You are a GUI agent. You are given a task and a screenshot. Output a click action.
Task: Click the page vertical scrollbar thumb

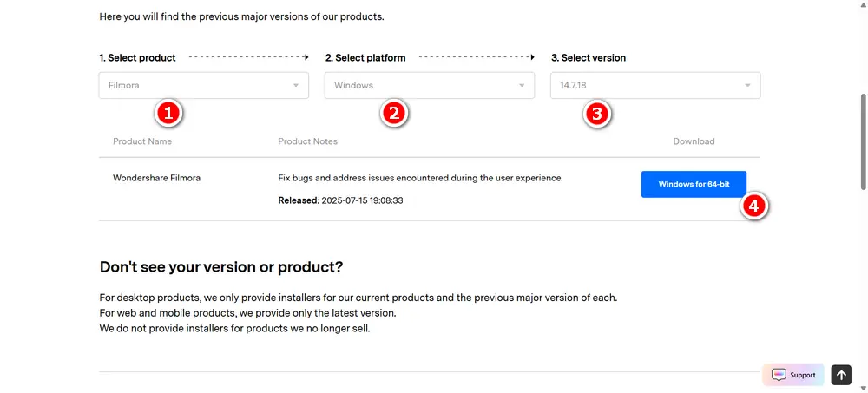coord(863,141)
